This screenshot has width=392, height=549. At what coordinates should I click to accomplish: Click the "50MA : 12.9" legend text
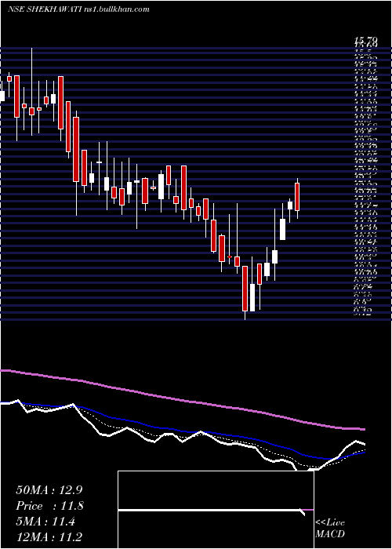point(49,489)
